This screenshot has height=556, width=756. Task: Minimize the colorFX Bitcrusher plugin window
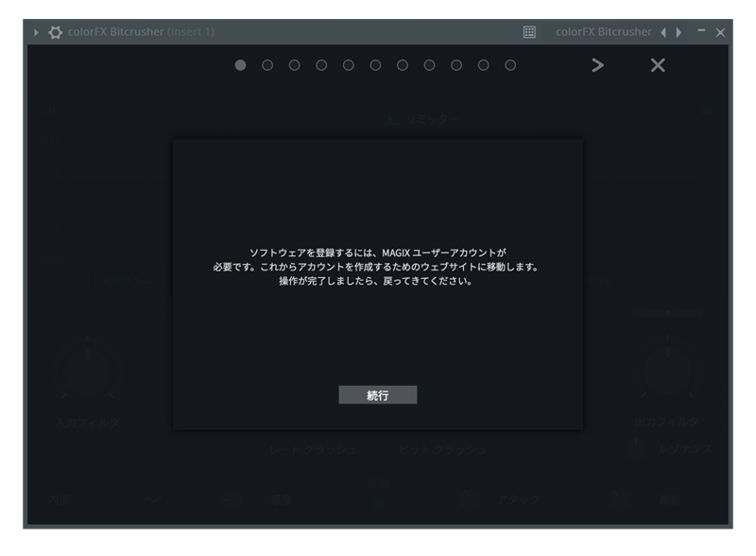coord(701,31)
